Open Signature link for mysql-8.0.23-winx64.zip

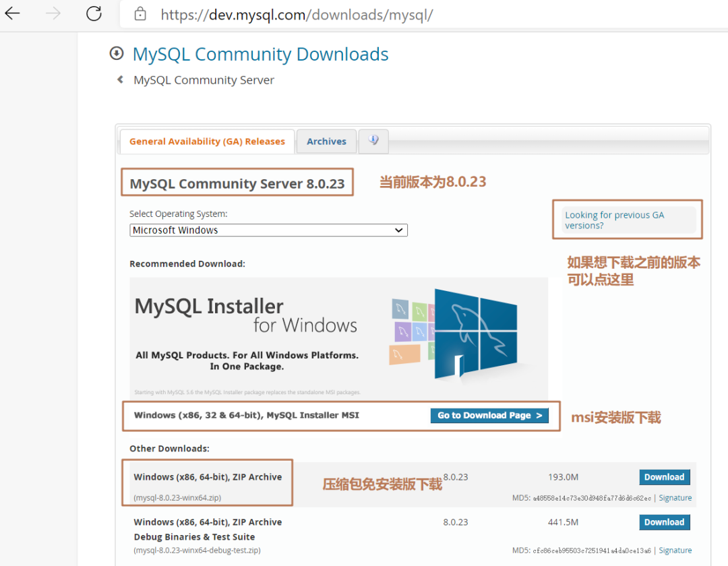(675, 498)
